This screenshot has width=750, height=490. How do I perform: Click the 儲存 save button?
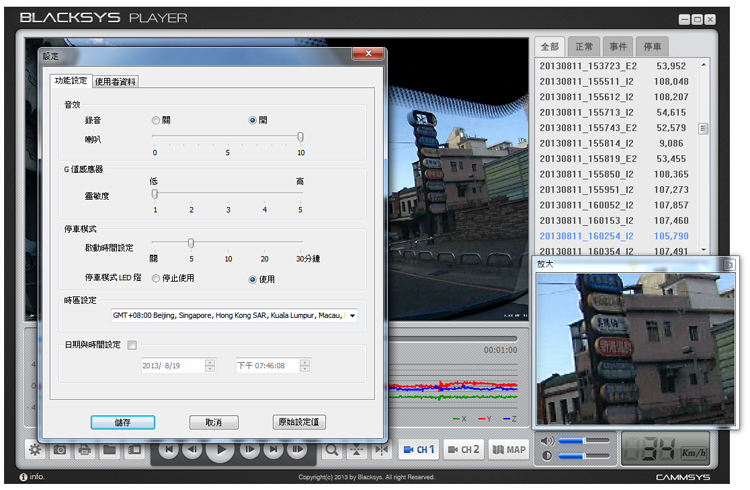(x=122, y=422)
